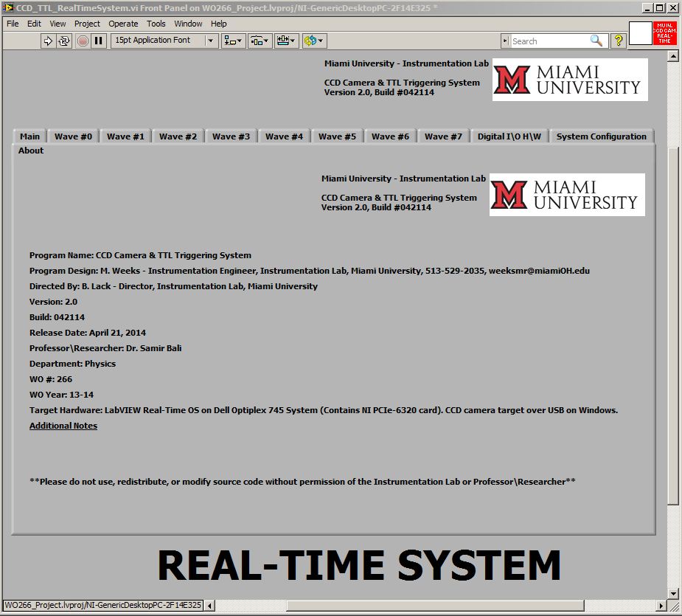Switch to the Main tab
The height and width of the screenshot is (616, 682).
[x=29, y=136]
